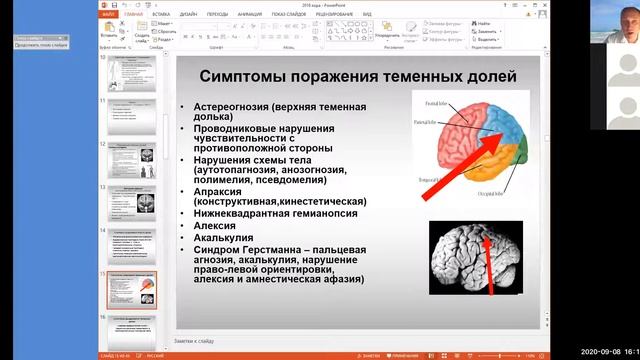
Task: Click language indicator (Русский) in status bar
Action: tap(156, 356)
